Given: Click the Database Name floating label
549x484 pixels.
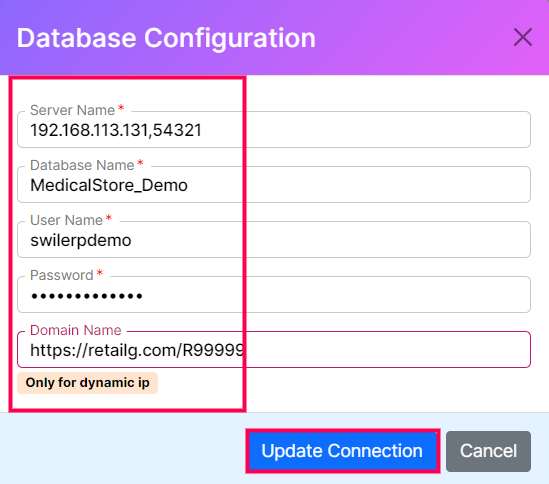Looking at the screenshot, I should [x=82, y=165].
